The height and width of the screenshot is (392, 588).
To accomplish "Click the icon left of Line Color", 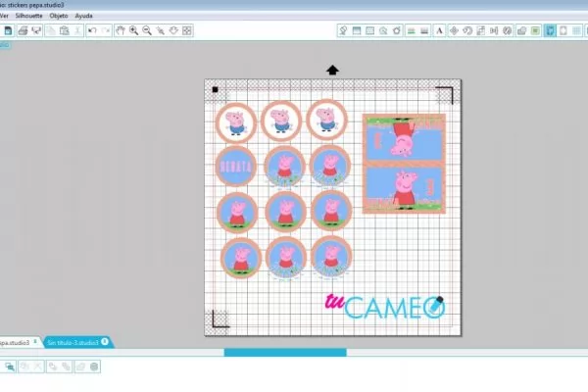I will point(397,30).
